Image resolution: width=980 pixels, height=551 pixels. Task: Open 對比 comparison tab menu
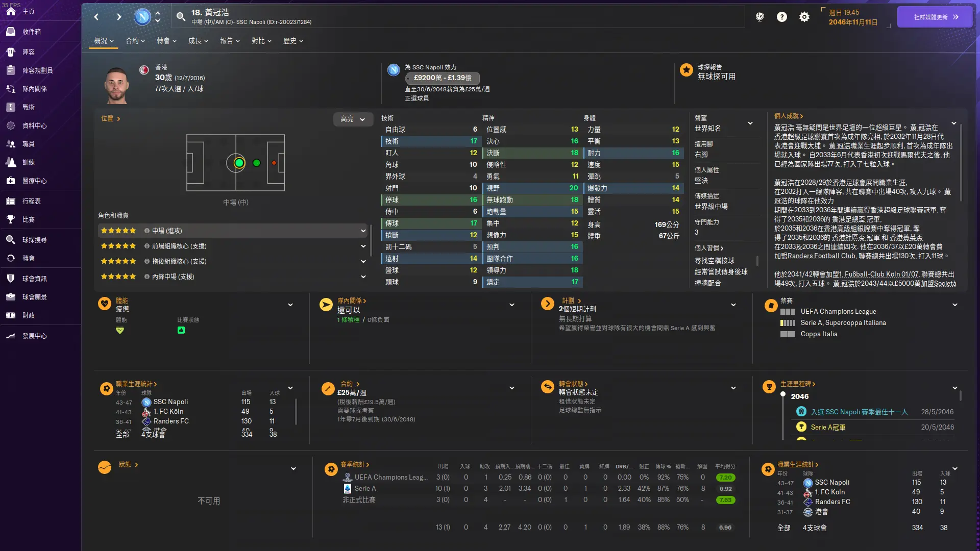(261, 41)
